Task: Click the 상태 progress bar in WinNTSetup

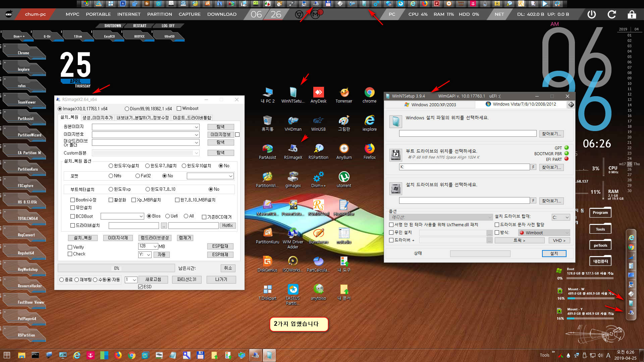Action: tap(480, 253)
